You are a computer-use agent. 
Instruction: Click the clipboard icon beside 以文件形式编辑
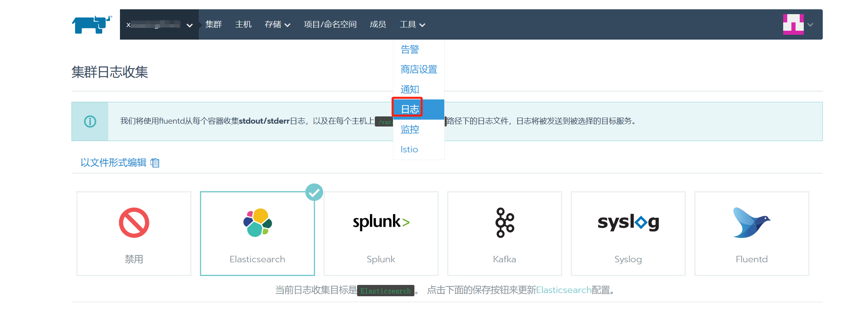pyautogui.click(x=155, y=163)
